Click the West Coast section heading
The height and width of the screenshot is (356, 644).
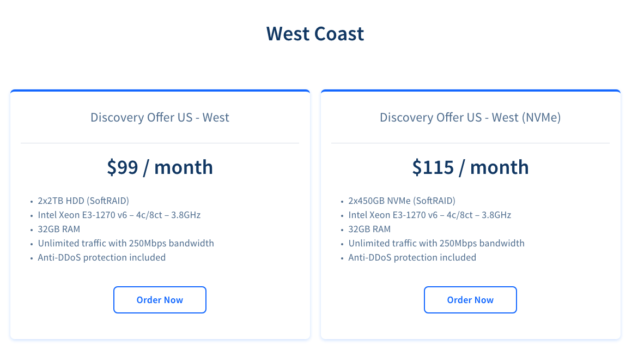315,34
